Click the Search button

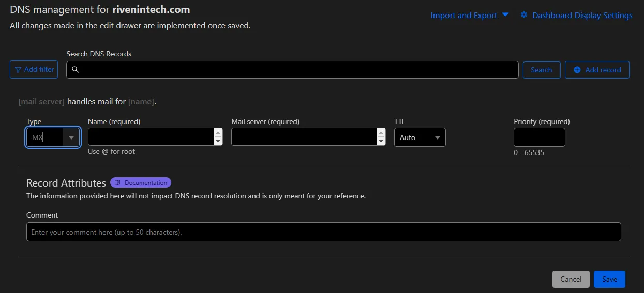(542, 70)
